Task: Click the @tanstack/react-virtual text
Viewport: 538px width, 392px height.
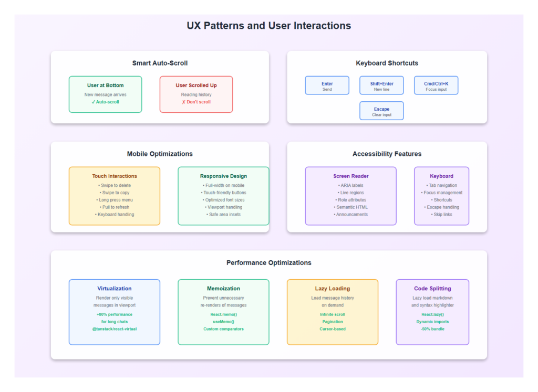Action: pyautogui.click(x=115, y=329)
